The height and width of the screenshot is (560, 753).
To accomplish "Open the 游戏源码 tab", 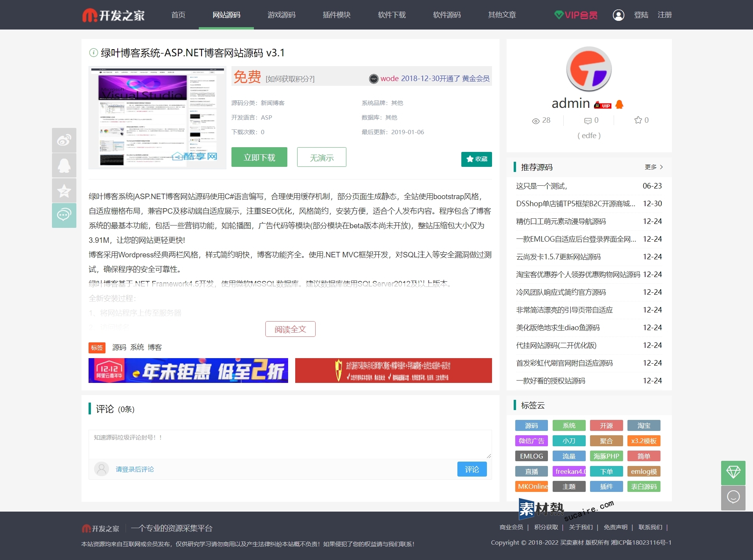I will (281, 15).
